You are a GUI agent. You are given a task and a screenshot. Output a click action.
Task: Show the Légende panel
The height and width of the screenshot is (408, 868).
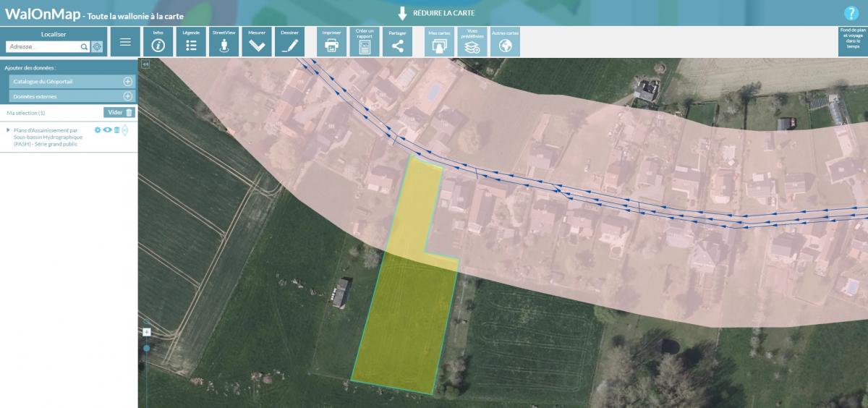tap(191, 42)
